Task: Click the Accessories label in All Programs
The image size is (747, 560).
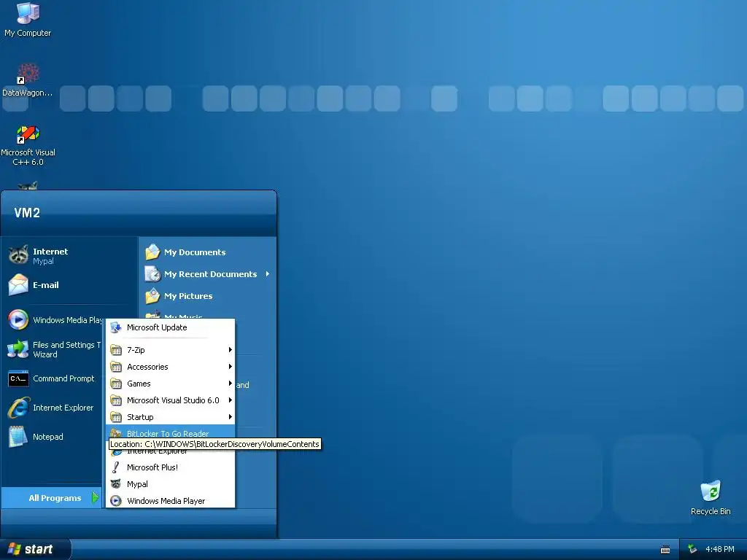Action: point(147,367)
